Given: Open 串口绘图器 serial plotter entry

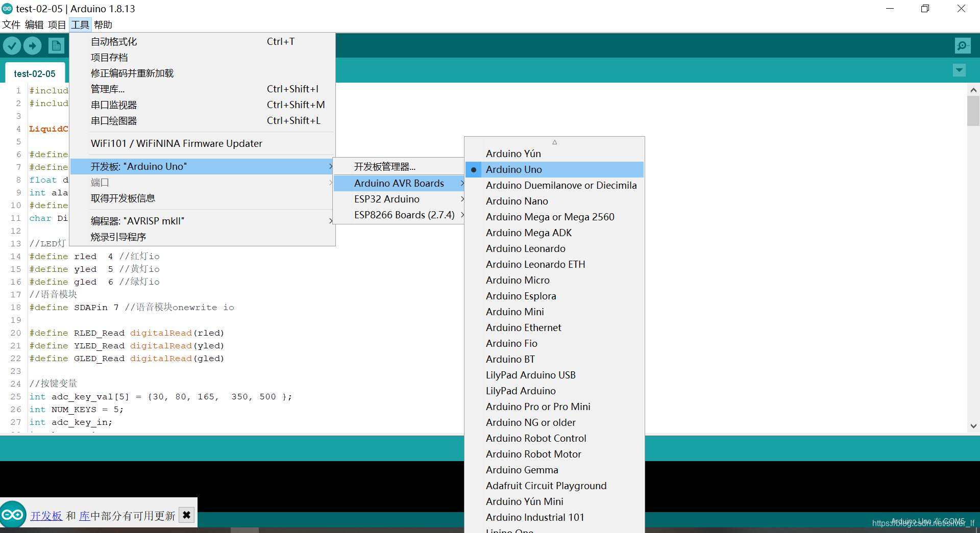Looking at the screenshot, I should tap(202, 121).
